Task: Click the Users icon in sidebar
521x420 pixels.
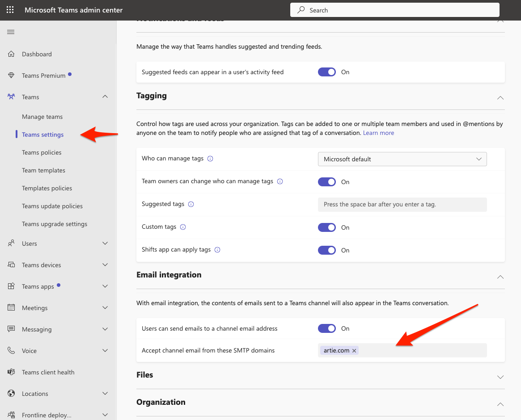Action: click(x=11, y=244)
